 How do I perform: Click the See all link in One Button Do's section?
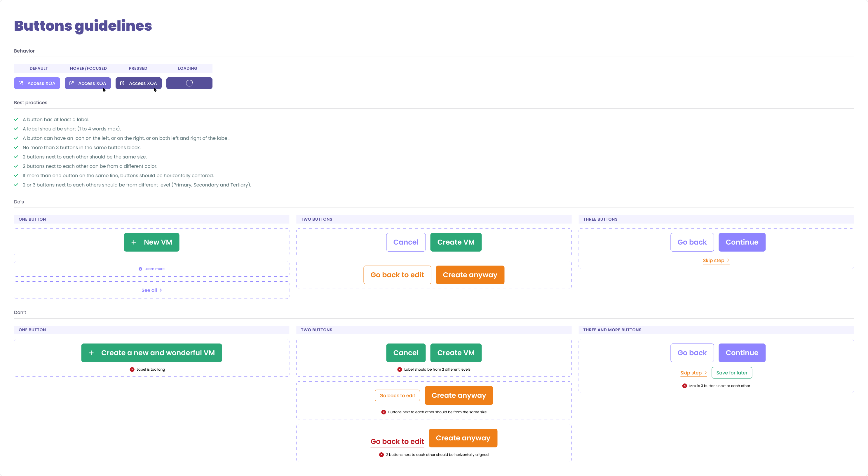(x=151, y=290)
